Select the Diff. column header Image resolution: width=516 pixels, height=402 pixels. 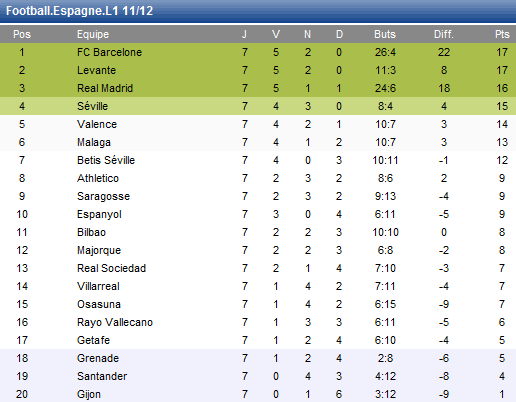[443, 34]
